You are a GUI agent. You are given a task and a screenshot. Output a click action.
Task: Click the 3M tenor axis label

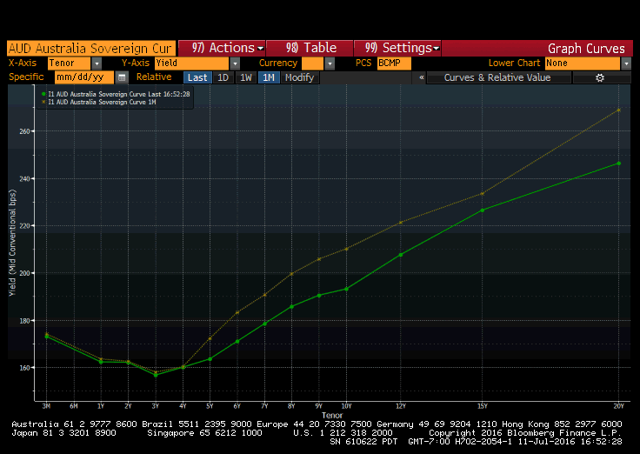[x=46, y=406]
